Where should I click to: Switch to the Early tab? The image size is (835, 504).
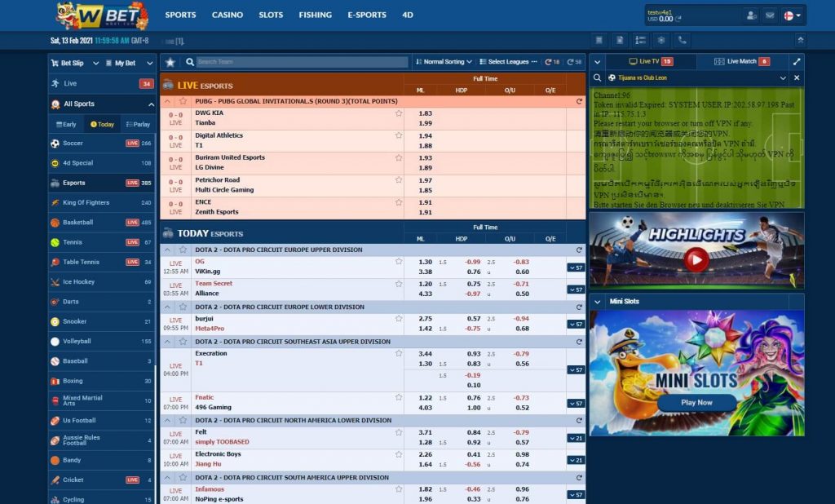67,124
